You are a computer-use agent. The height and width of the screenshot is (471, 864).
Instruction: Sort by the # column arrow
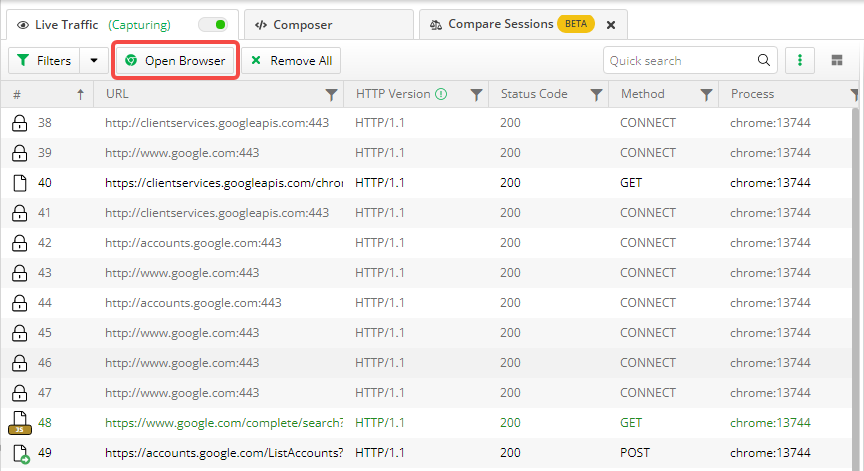point(80,95)
